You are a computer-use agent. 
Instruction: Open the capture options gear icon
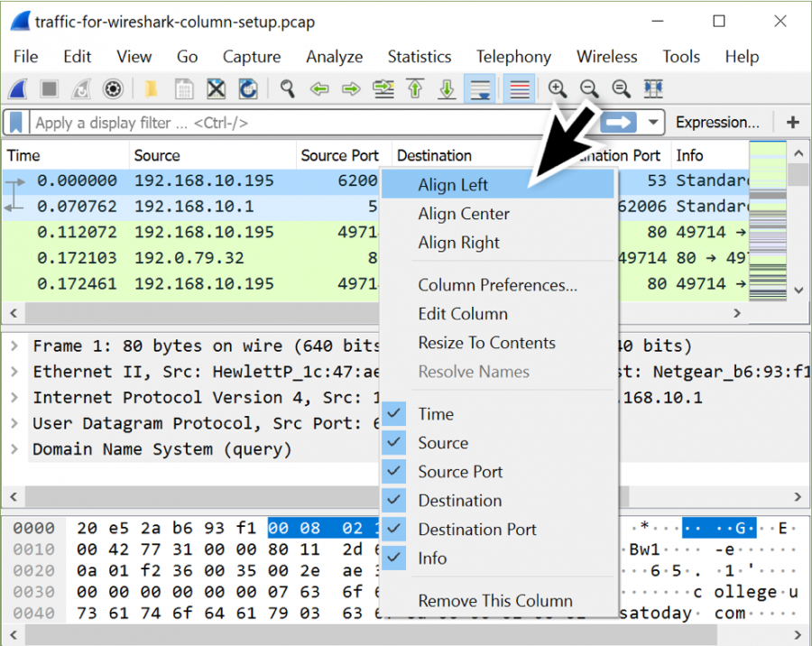coord(113,89)
